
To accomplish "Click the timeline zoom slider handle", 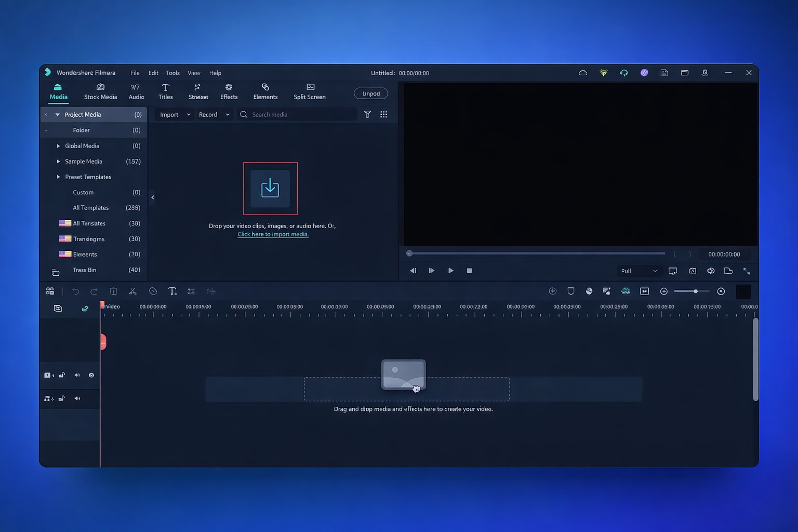I will click(695, 291).
